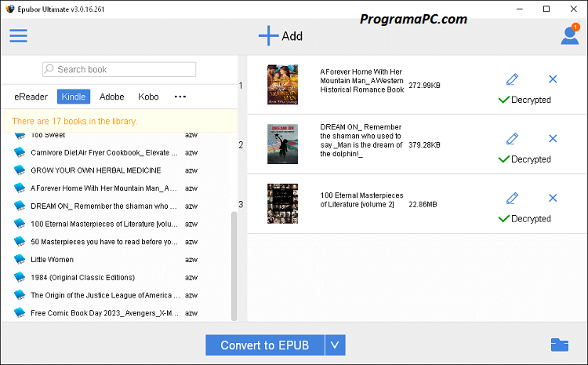
Task: Click Decrypted status of 100 Eternal Masterpieces
Action: click(524, 218)
